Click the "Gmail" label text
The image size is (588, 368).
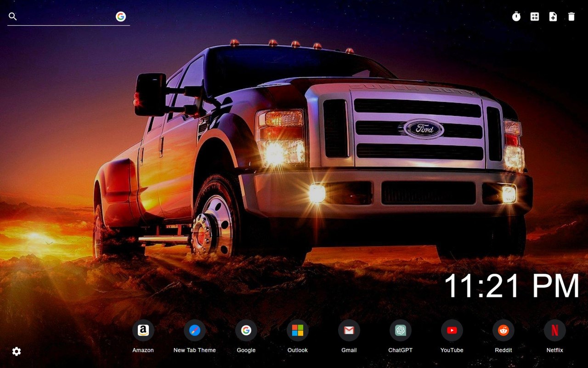(x=349, y=350)
